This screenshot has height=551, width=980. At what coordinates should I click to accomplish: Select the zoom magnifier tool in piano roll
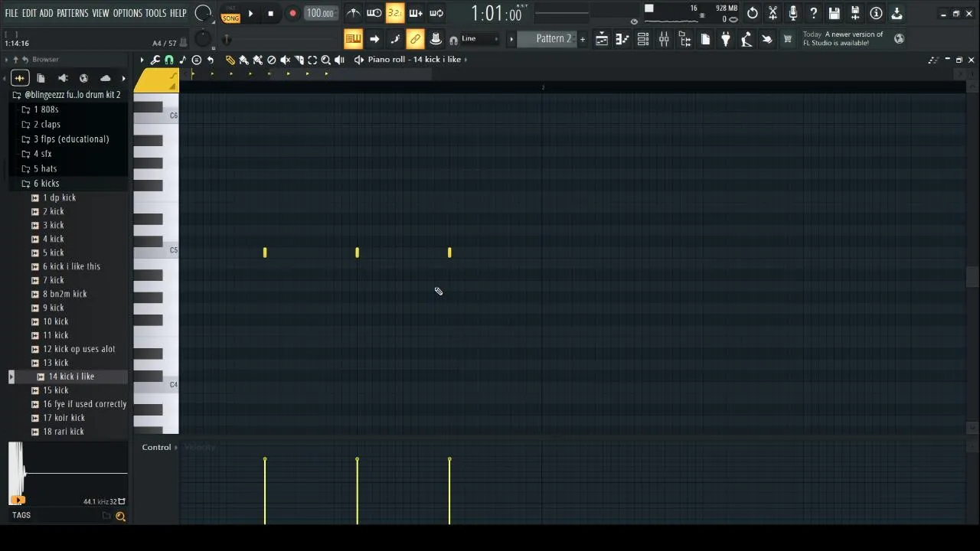326,60
